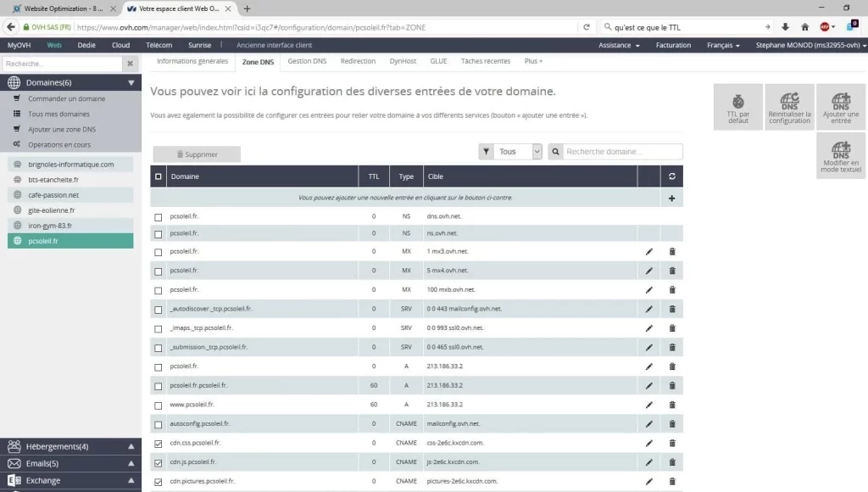Image resolution: width=868 pixels, height=492 pixels.
Task: Edit the www.pcsoleil.fr A record
Action: (x=648, y=405)
